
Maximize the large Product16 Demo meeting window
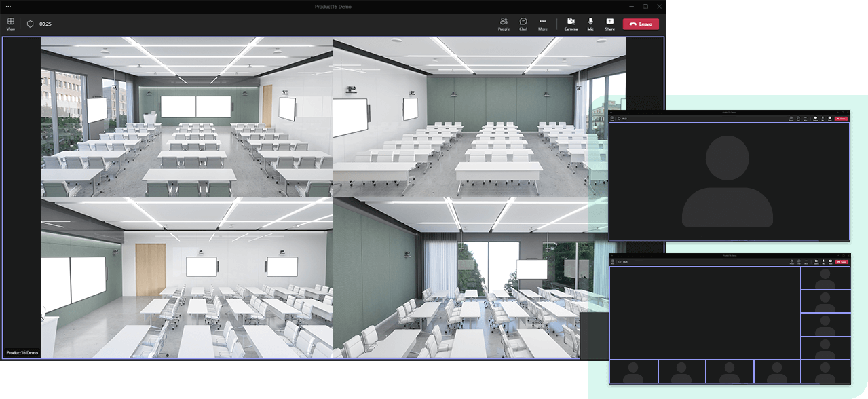[x=645, y=6]
